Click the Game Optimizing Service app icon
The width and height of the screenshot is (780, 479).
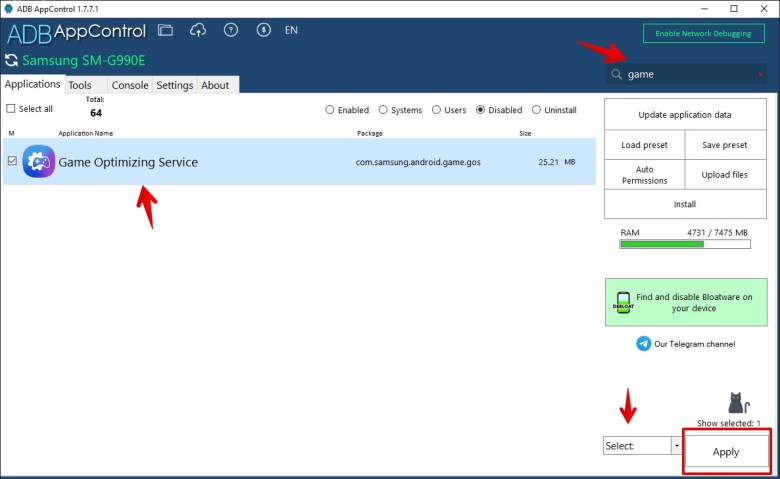39,162
